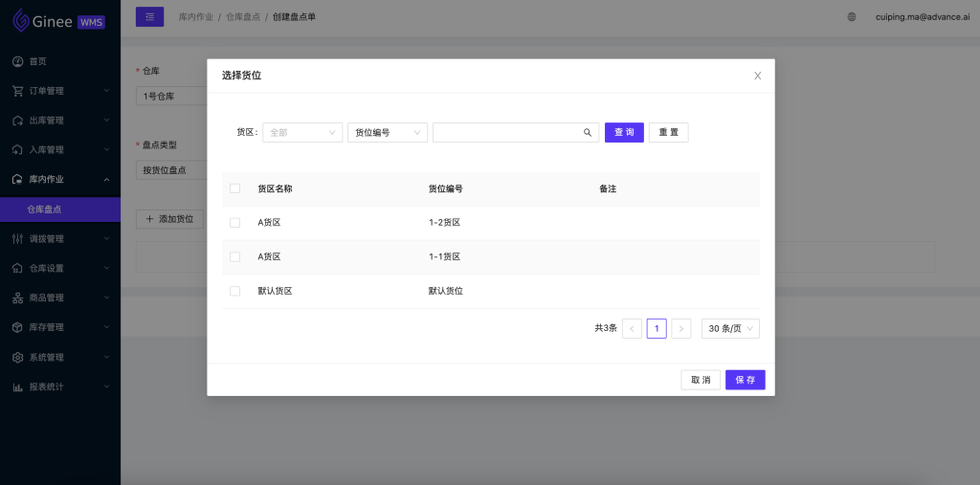
Task: Toggle the sidebar collapse hamburger button
Action: tap(150, 17)
